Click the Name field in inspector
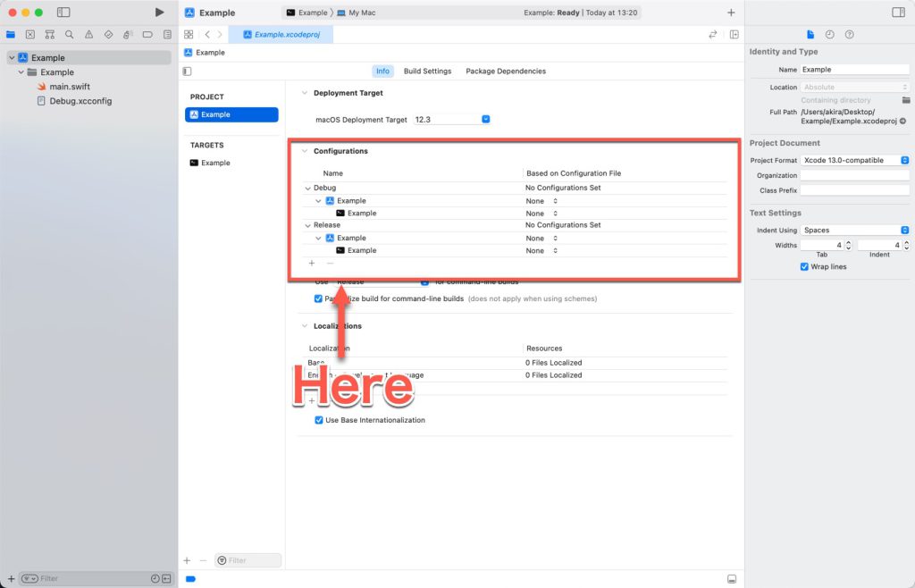 pyautogui.click(x=854, y=70)
